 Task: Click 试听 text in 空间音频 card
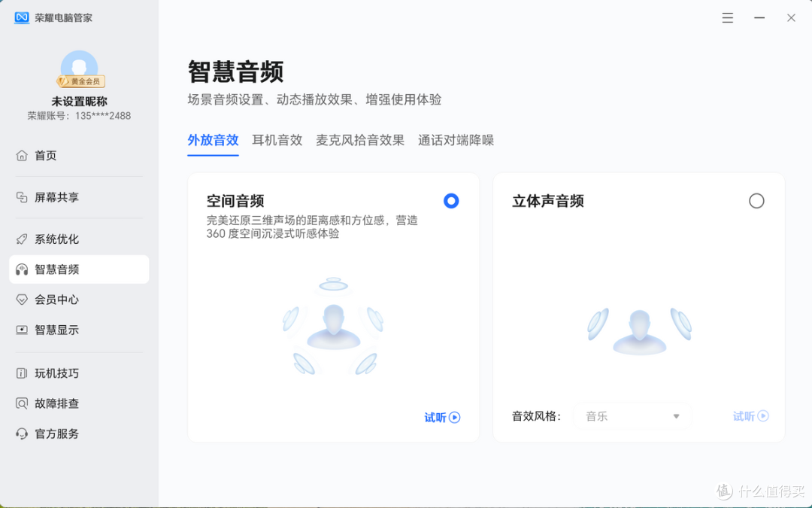pos(435,418)
